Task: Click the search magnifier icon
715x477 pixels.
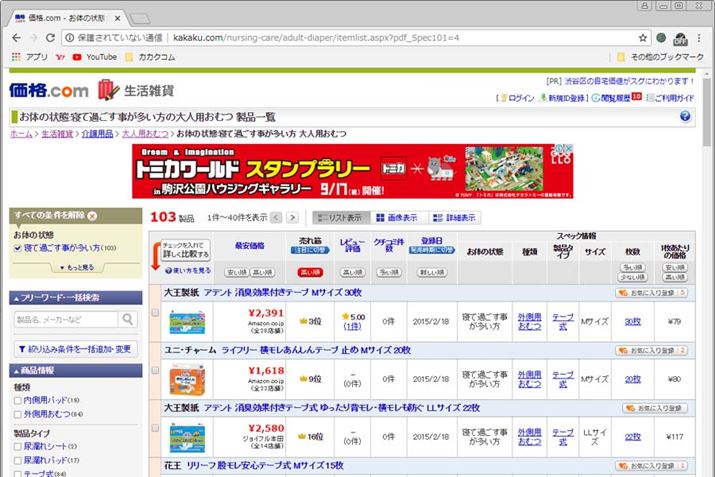Action: point(128,319)
